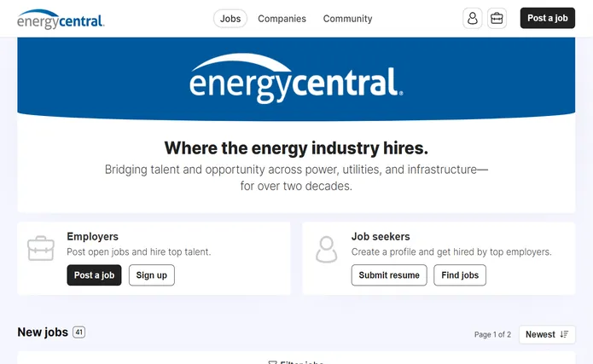Click the sort icon beside Newest
Image resolution: width=593 pixels, height=364 pixels.
[564, 334]
